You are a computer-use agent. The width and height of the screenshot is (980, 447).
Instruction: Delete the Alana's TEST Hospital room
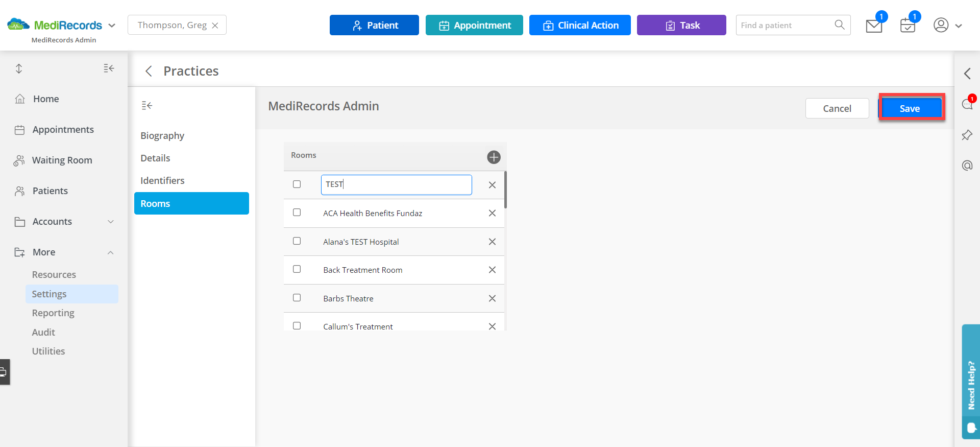(492, 242)
